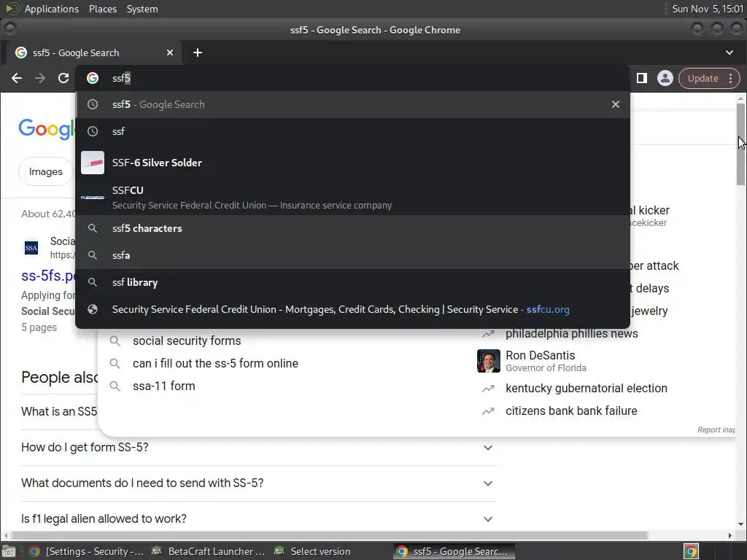Image resolution: width=747 pixels, height=560 pixels.
Task: Choose the 'ssf5 characters' suggestion
Action: pyautogui.click(x=352, y=228)
